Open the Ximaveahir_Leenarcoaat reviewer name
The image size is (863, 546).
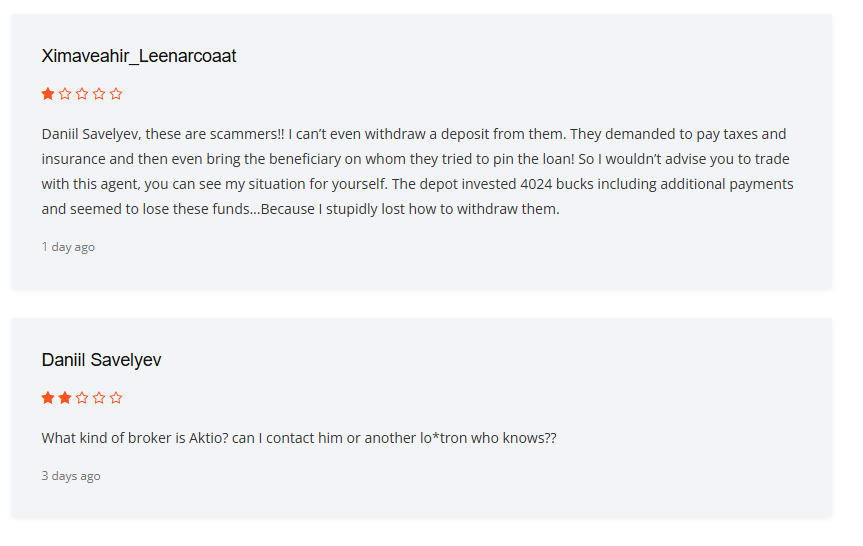(139, 56)
